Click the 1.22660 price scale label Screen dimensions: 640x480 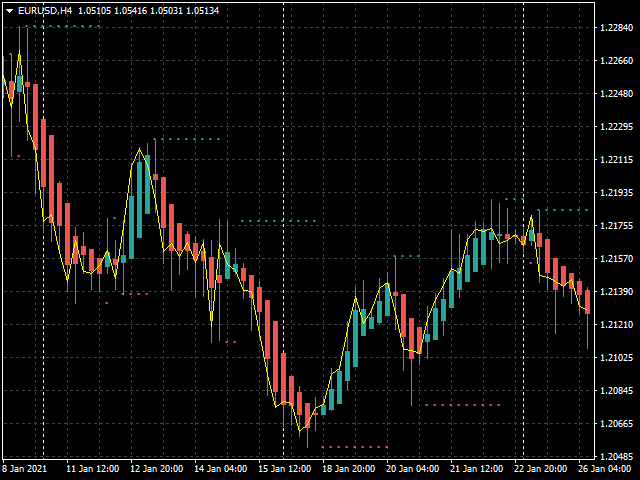616,61
